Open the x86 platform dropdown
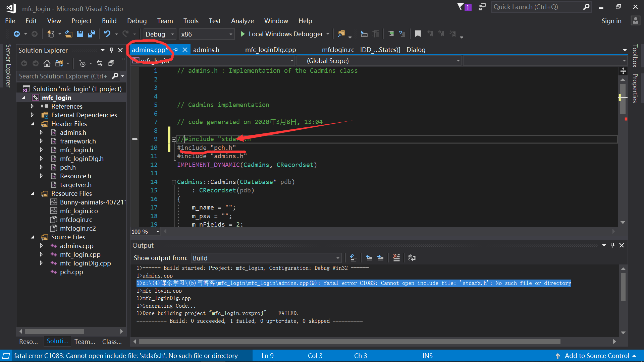Screen dimensions: 644x362 coord(230,34)
